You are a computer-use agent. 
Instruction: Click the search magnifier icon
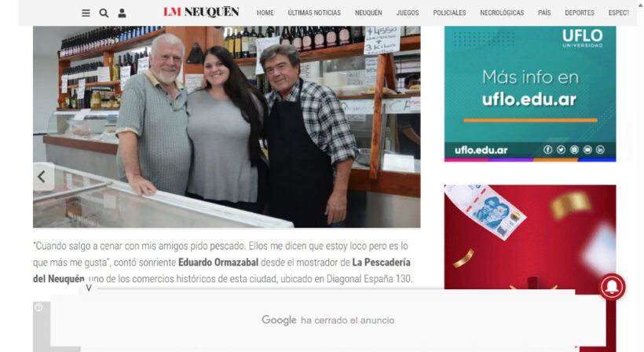tap(104, 13)
